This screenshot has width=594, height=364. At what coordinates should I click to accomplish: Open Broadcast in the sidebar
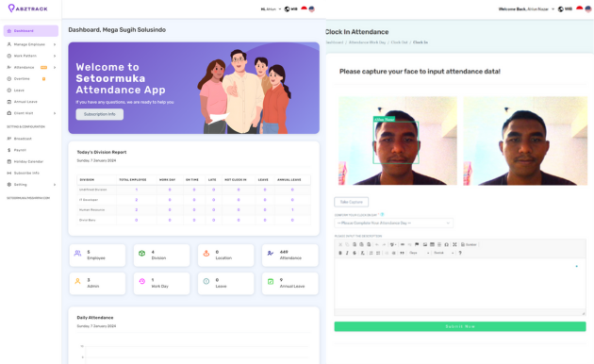(x=23, y=139)
